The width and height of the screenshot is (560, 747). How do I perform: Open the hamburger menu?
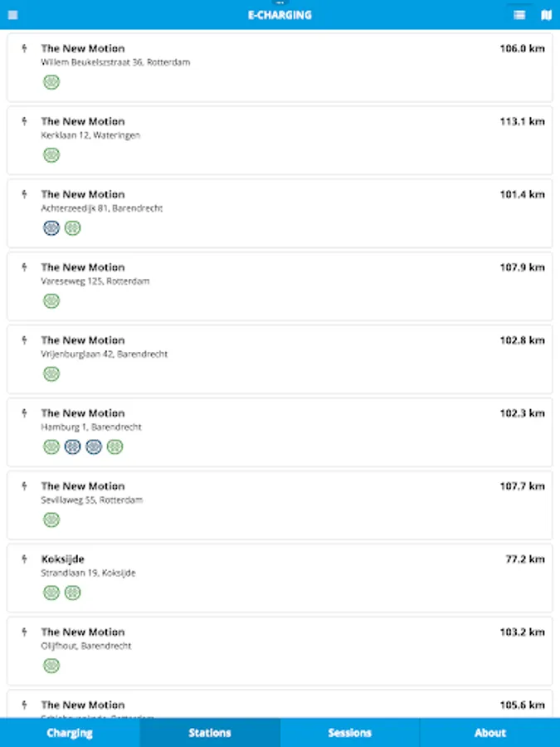click(x=12, y=15)
